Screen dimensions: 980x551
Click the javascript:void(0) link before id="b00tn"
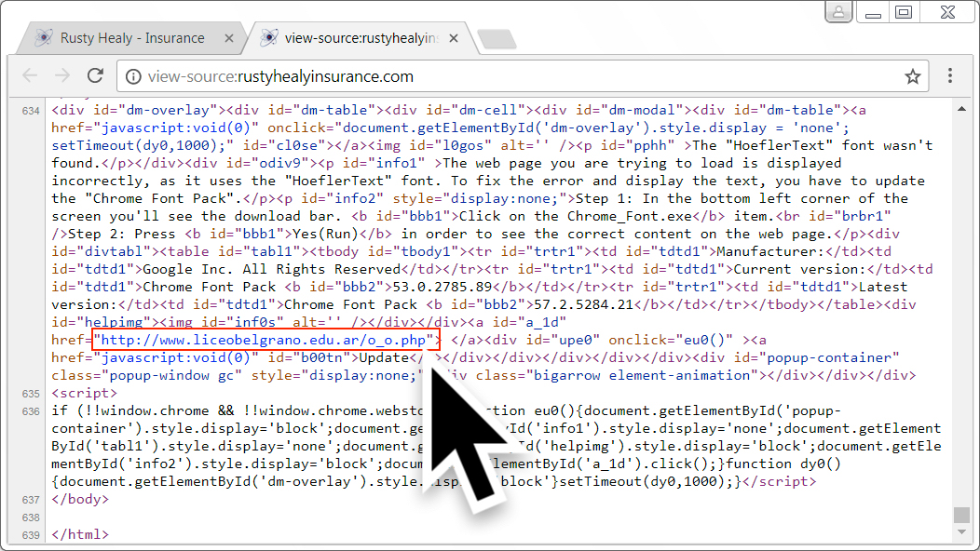(x=175, y=358)
